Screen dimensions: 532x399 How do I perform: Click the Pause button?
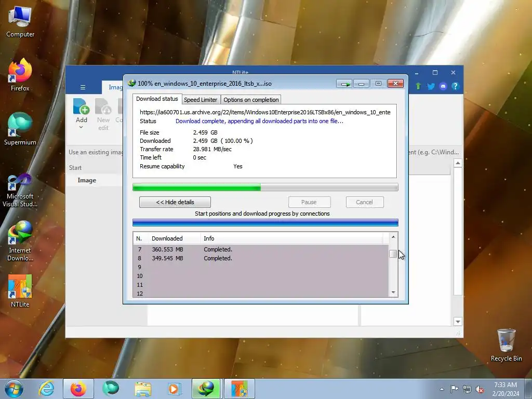click(309, 202)
